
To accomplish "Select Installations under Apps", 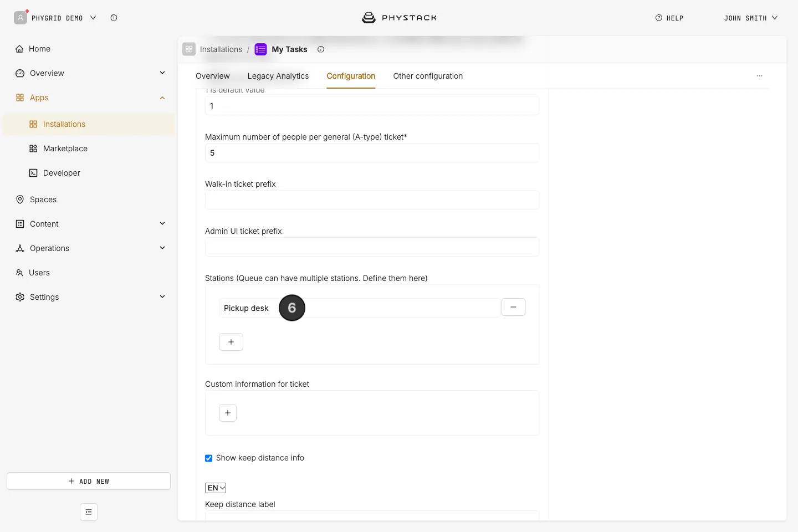I will point(89,124).
